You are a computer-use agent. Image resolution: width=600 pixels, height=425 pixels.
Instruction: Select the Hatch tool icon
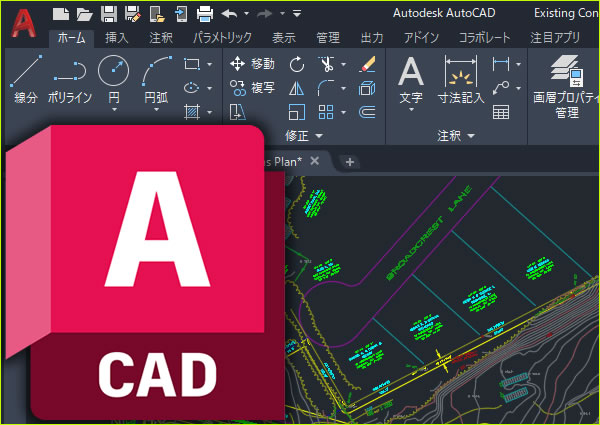pos(192,112)
